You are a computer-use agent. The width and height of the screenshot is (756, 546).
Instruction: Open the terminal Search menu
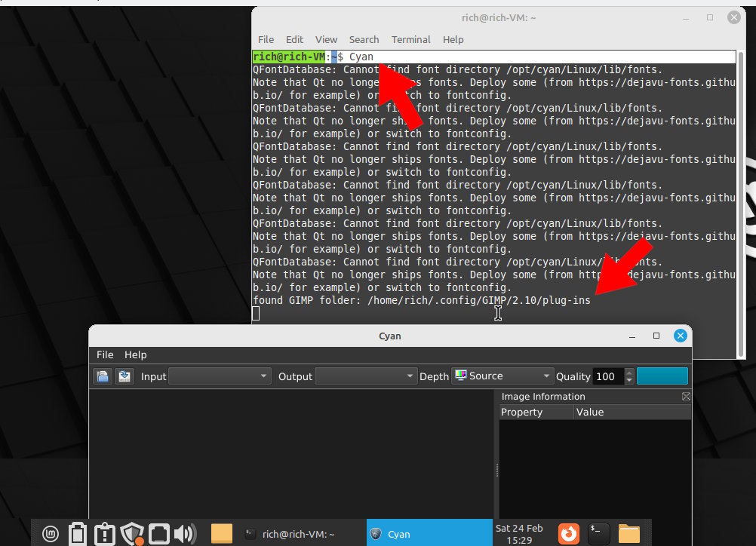(x=364, y=39)
